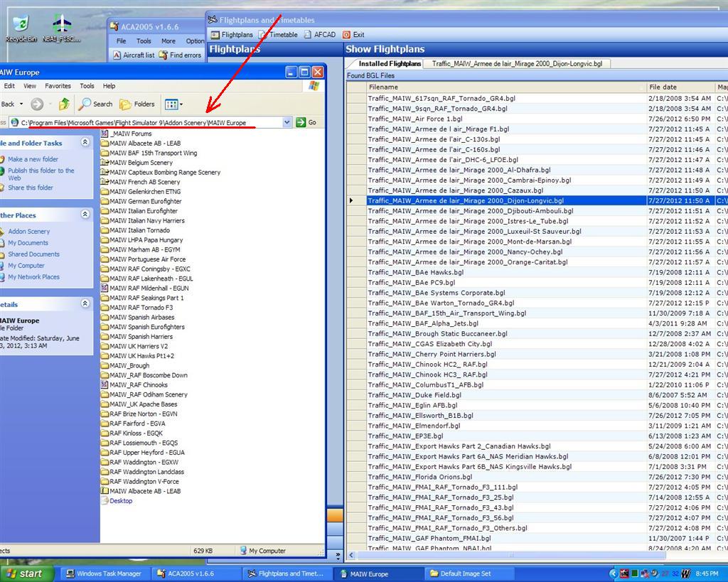Open Aircraft list in ACA2005
This screenshot has width=728, height=582.
[134, 55]
